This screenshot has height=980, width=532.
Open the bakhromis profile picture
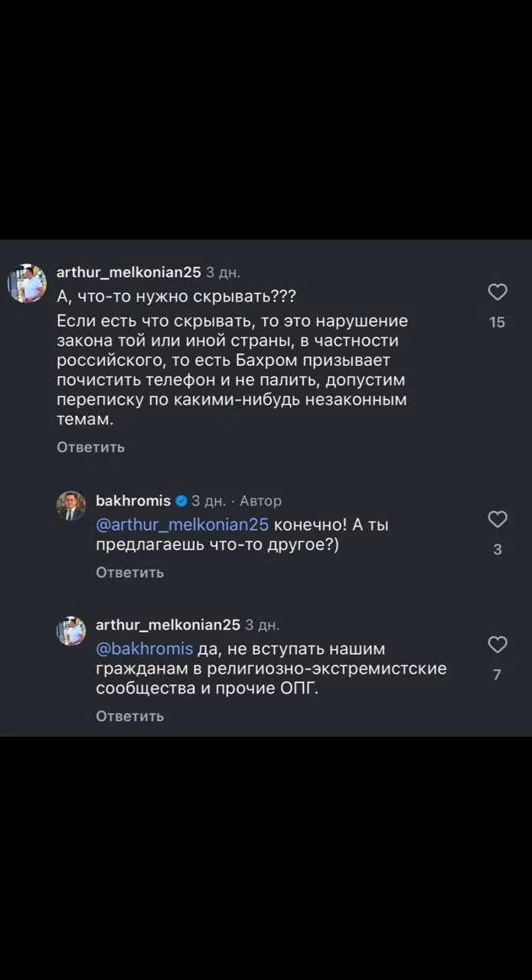(x=71, y=506)
